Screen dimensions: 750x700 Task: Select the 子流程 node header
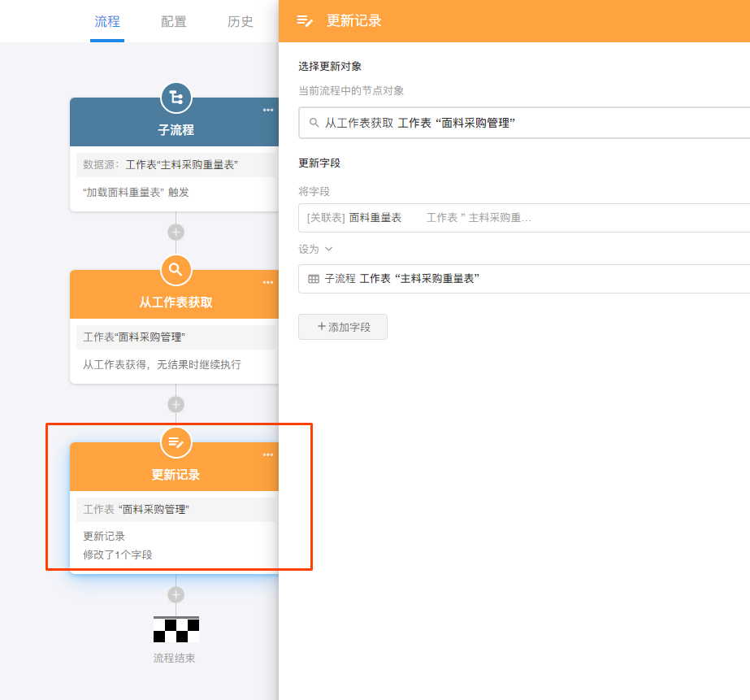click(174, 123)
